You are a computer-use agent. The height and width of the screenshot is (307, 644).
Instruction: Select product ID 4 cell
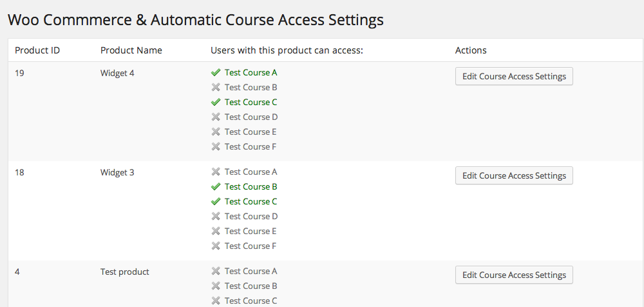tap(17, 272)
